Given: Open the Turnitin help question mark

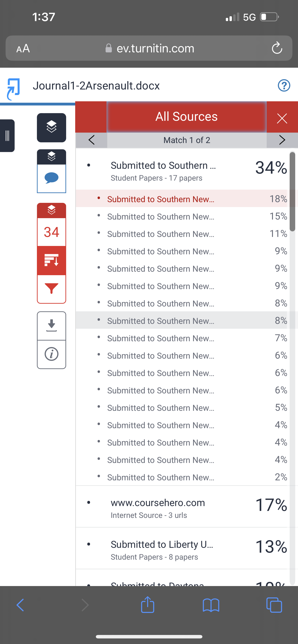Looking at the screenshot, I should [284, 86].
